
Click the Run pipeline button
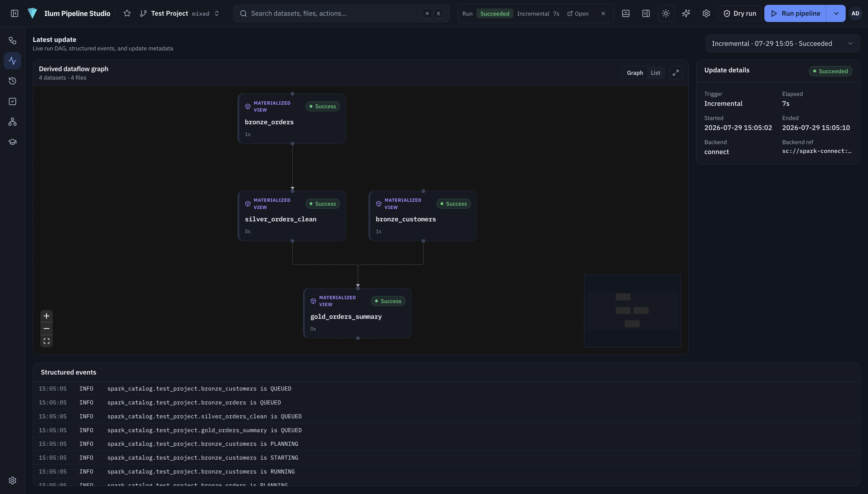coord(795,13)
